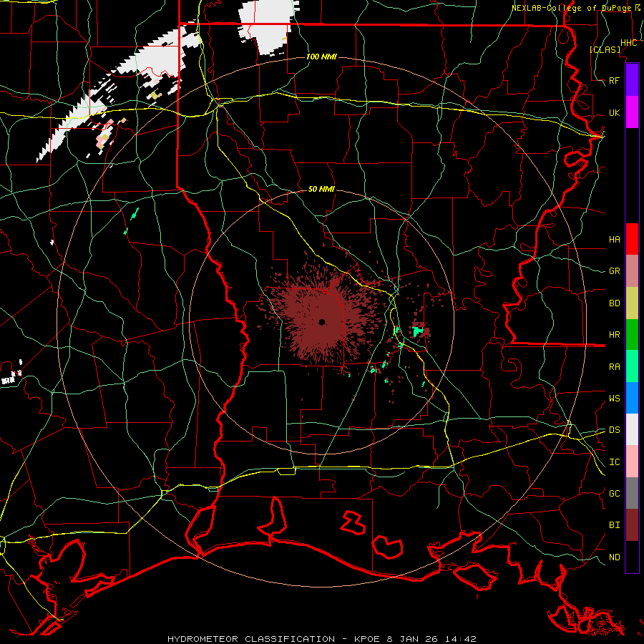Click the 'GC' legend label
The height and width of the screenshot is (644, 644).
coord(614,493)
